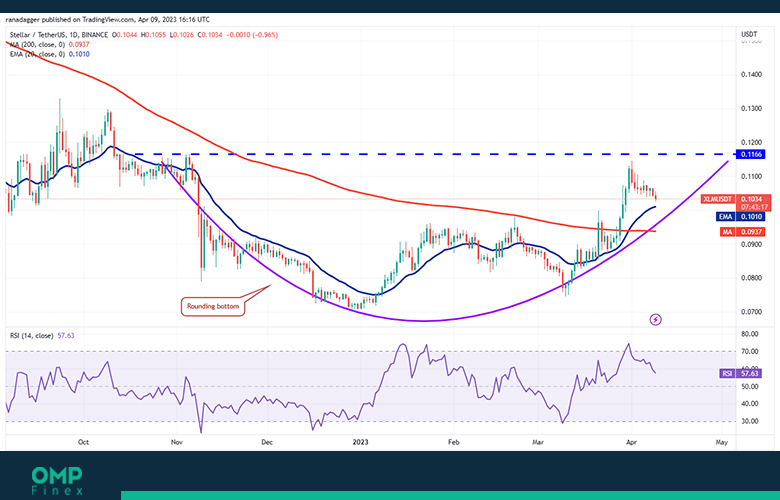The width and height of the screenshot is (780, 500).
Task: Click the Mar label on time axis
Action: point(538,442)
